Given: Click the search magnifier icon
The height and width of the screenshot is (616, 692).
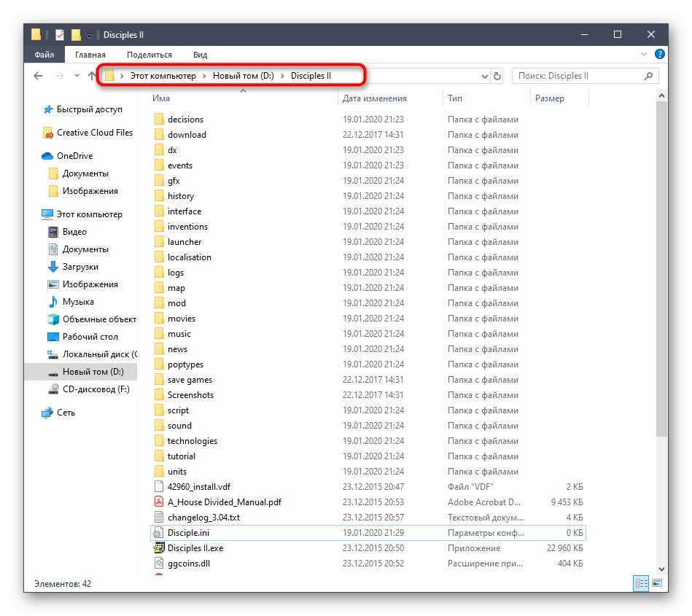Looking at the screenshot, I should point(648,76).
